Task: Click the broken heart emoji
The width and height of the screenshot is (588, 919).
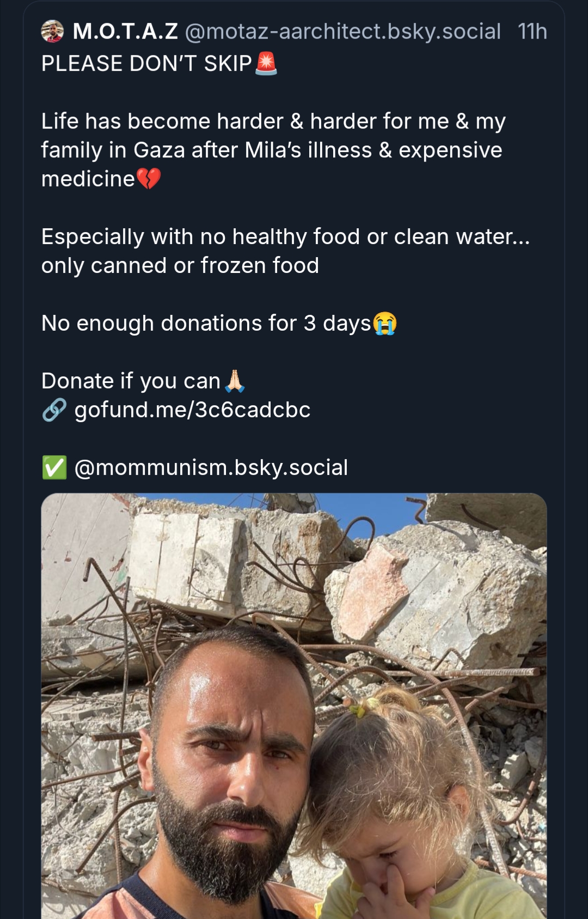Action: click(149, 179)
